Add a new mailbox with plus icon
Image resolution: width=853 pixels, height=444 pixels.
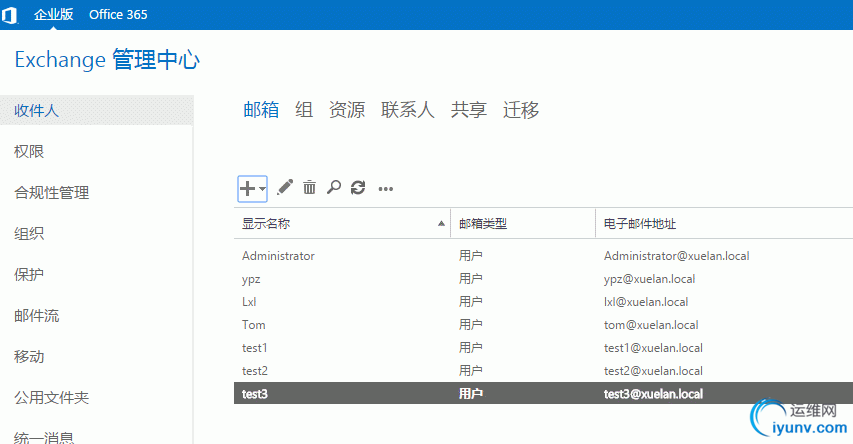pos(248,189)
